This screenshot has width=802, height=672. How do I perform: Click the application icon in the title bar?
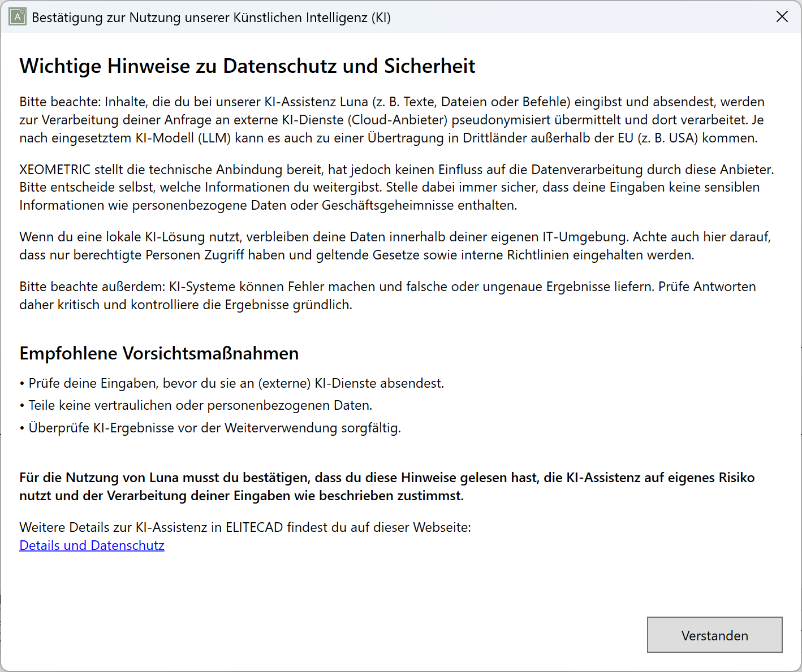click(18, 17)
